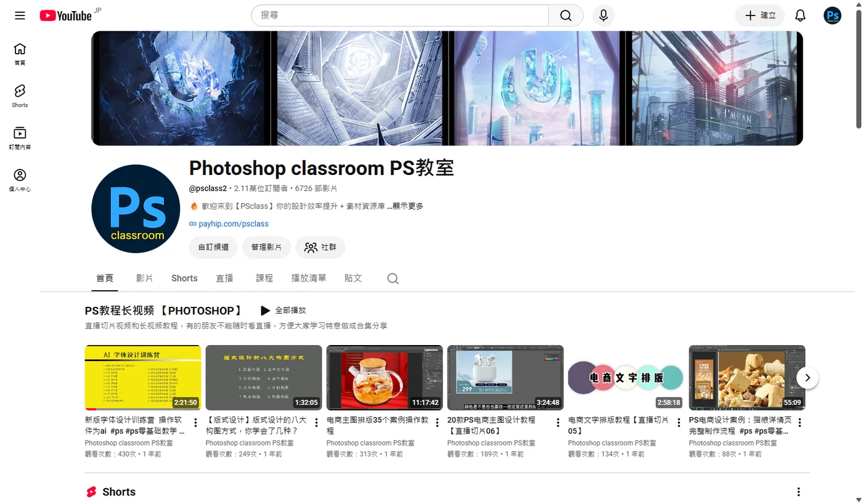Click the next arrow on video carousel
Viewport: 863px width, 504px height.
tap(808, 378)
